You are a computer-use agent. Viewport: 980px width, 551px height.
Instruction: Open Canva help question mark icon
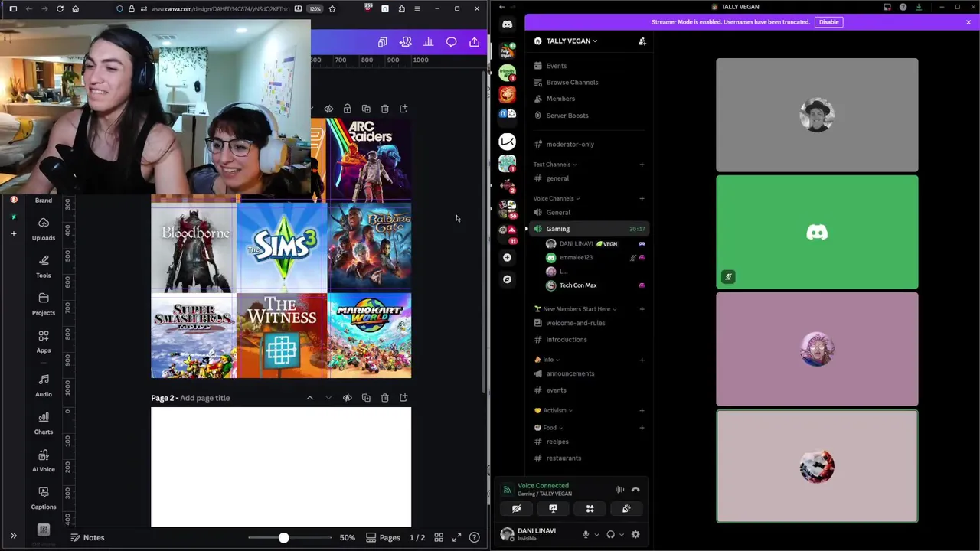[x=475, y=537]
